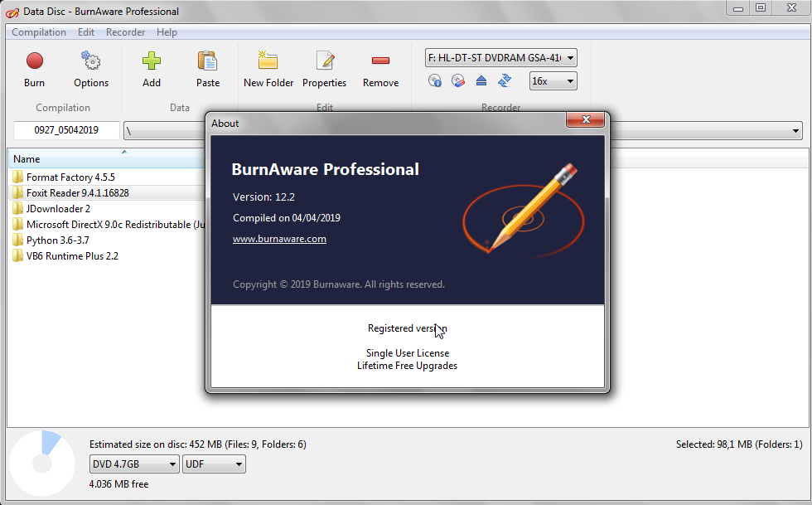Click the red Remove icon
The image size is (812, 505).
[x=380, y=61]
